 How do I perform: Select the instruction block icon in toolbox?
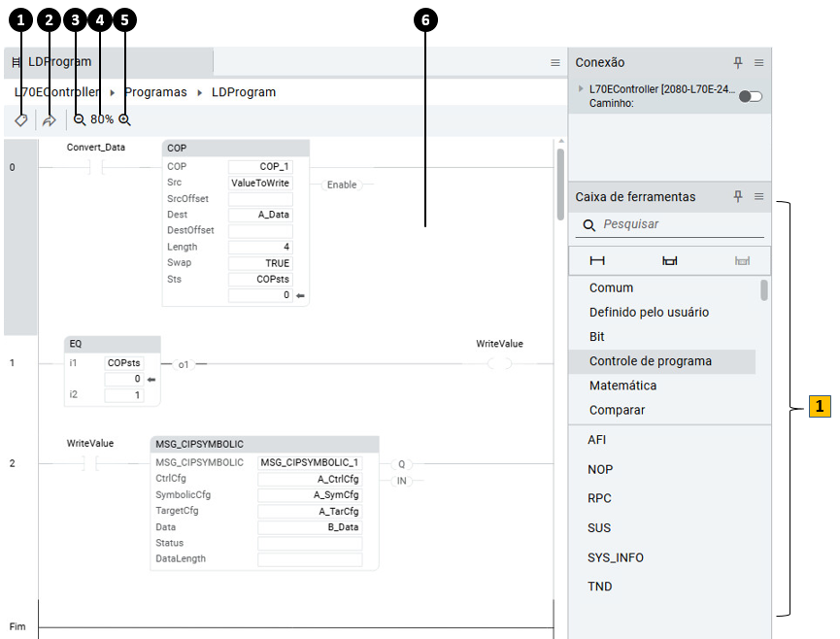coord(669,260)
